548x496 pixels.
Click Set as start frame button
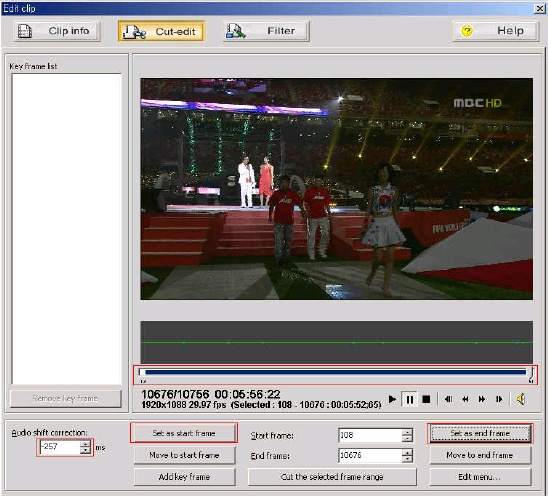(x=184, y=433)
